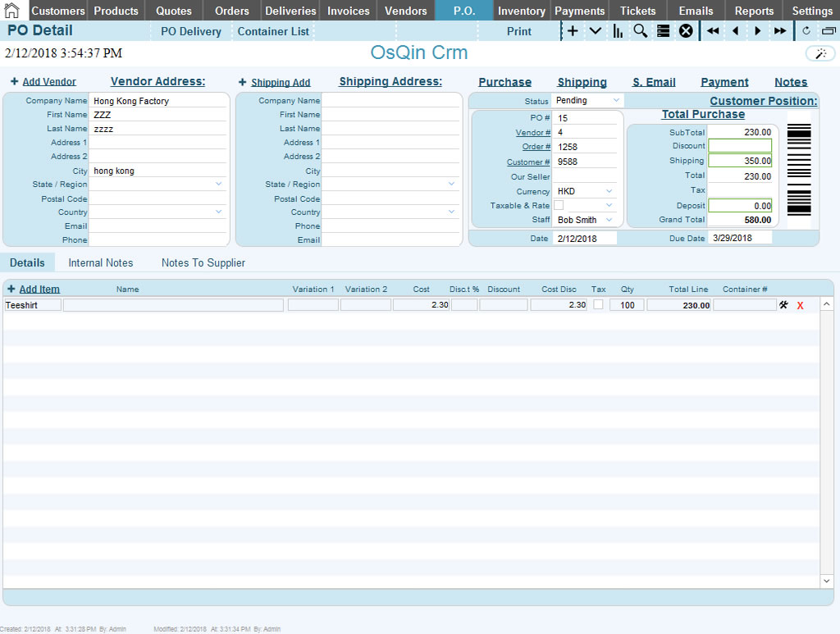Jump to the first record
This screenshot has width=840, height=634.
(713, 31)
